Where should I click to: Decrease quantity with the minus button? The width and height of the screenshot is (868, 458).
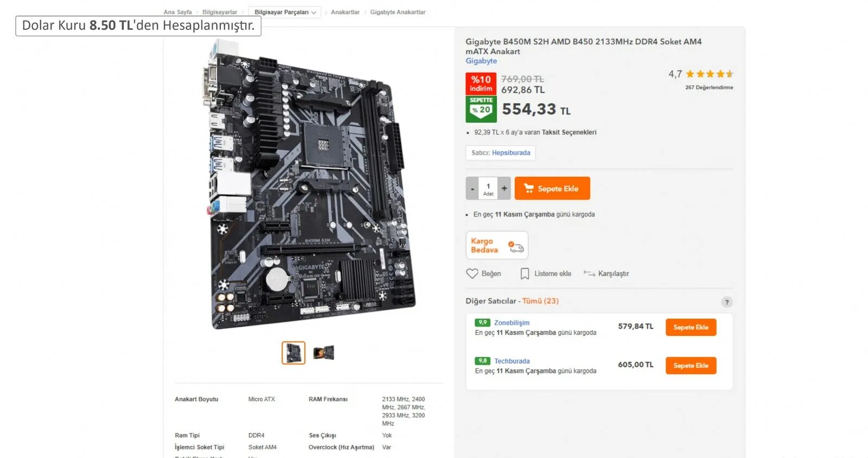[472, 188]
